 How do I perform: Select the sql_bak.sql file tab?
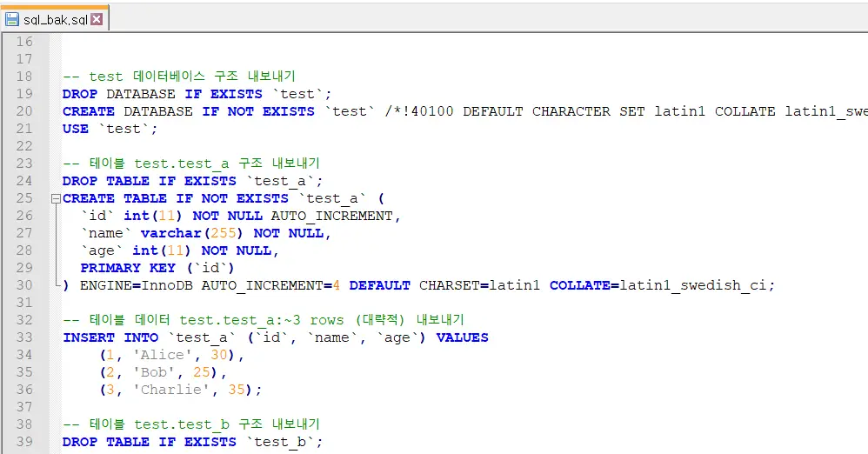tap(55, 19)
